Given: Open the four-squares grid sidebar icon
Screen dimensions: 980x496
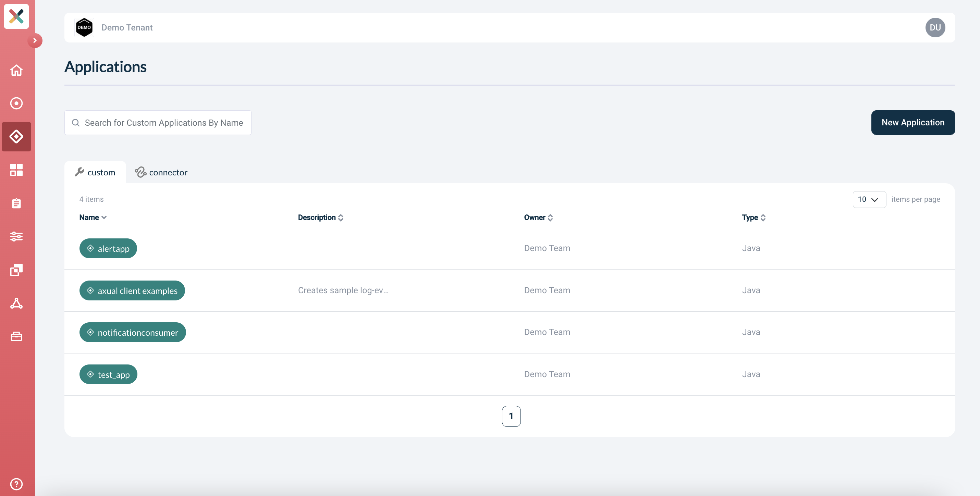Looking at the screenshot, I should 16,170.
